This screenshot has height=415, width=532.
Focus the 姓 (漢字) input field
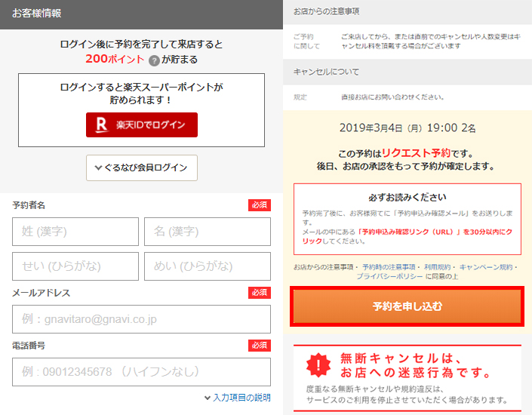pos(75,232)
